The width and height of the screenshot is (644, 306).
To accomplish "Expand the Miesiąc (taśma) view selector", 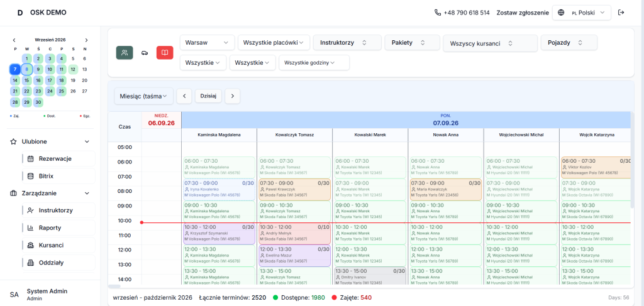I will 144,96.
